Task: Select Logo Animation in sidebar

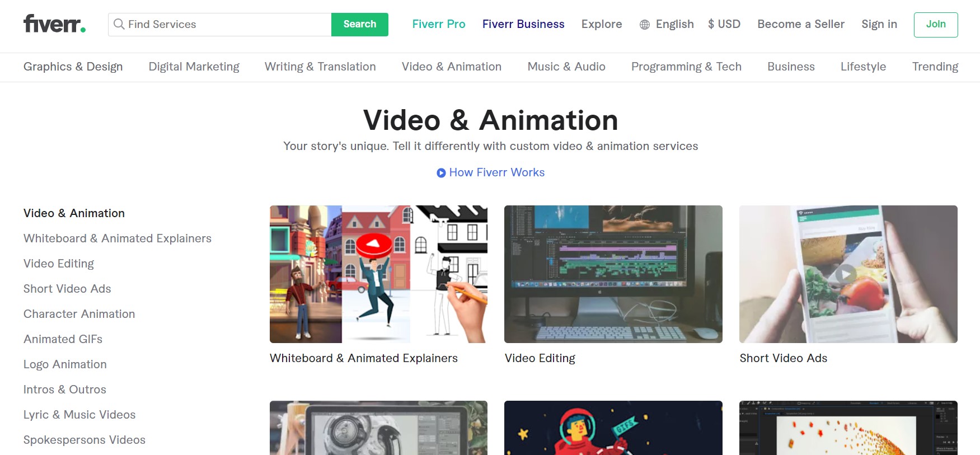Action: pos(65,364)
